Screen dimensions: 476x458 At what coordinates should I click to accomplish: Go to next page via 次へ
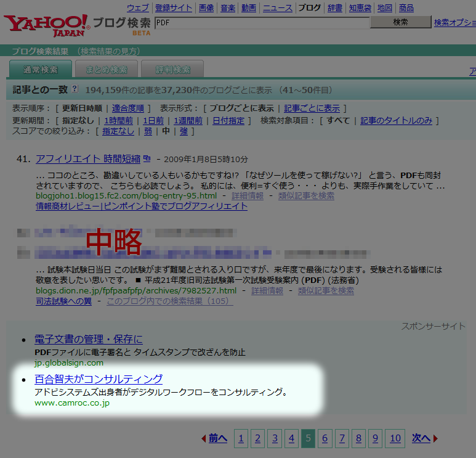coord(421,438)
